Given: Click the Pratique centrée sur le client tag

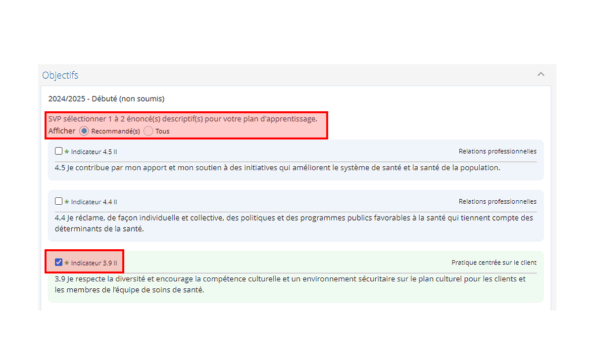Looking at the screenshot, I should click(494, 263).
